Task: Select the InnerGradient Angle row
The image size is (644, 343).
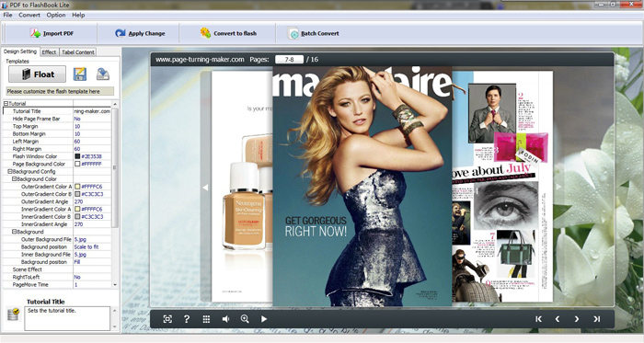Action: pos(57,224)
